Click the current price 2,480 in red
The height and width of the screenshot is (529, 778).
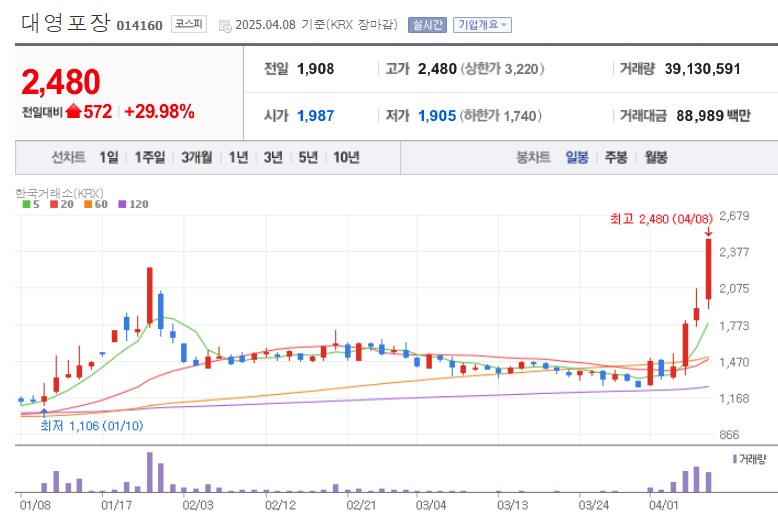61,82
